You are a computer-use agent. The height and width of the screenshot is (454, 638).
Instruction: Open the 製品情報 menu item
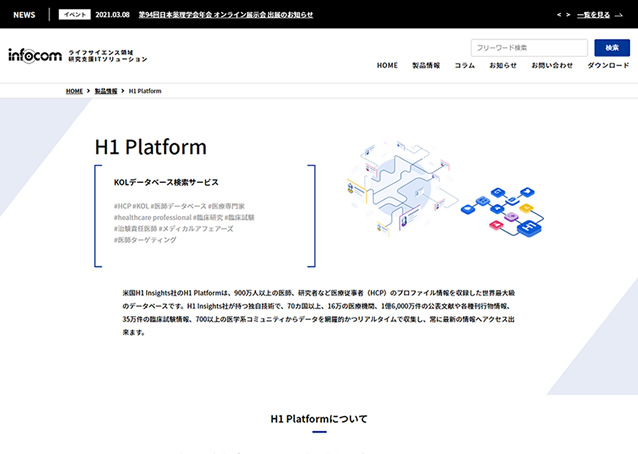pyautogui.click(x=426, y=65)
